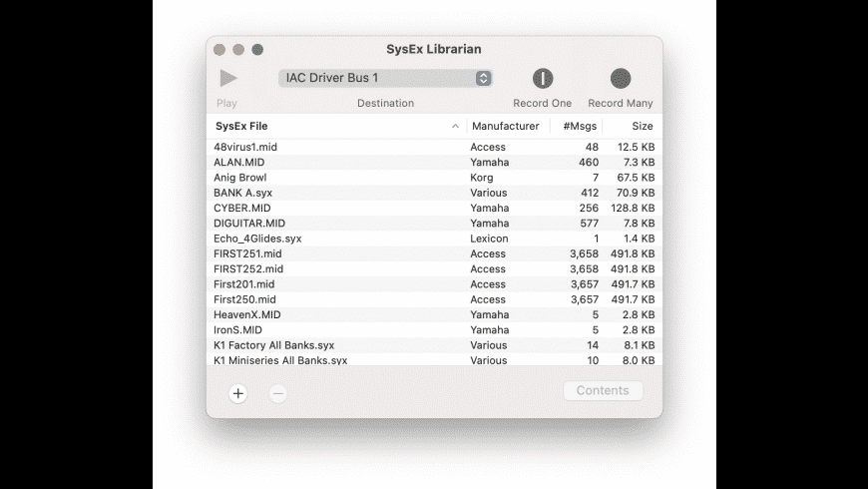Click the 12.5 KB size cell
This screenshot has height=489, width=868.
click(637, 147)
